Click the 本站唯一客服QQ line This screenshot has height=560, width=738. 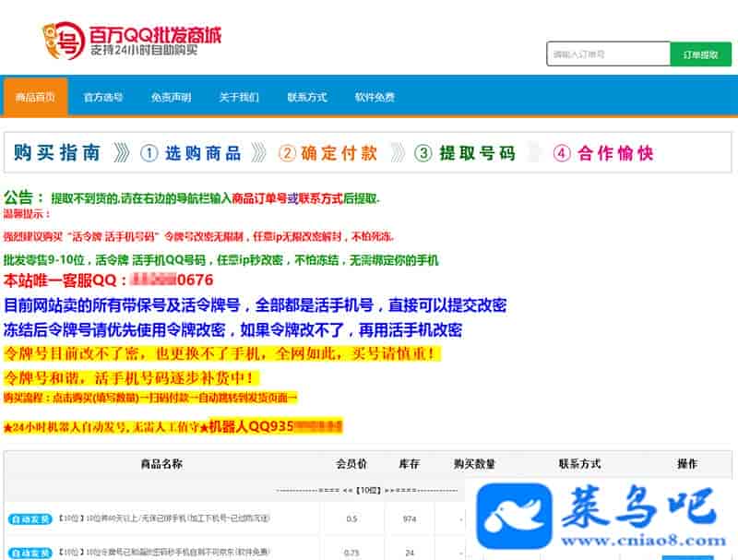(x=108, y=280)
